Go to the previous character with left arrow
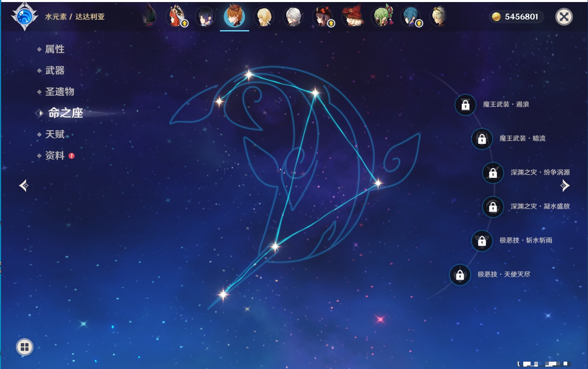The height and width of the screenshot is (369, 588). 24,186
